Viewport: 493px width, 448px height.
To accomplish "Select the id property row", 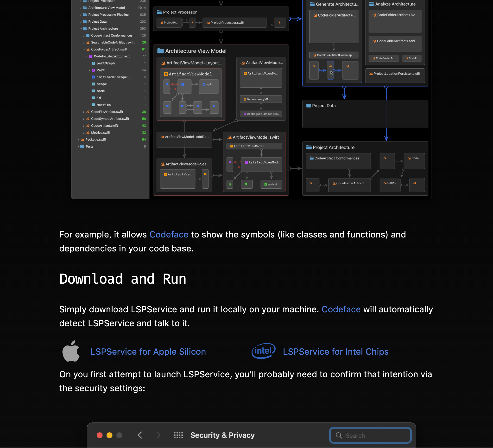I will point(99,98).
